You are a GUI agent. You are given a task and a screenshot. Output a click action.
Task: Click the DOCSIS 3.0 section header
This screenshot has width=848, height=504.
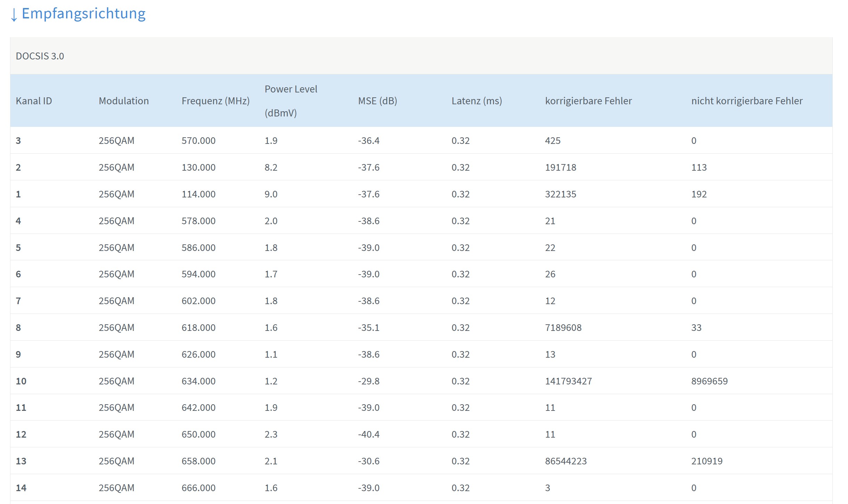[40, 56]
